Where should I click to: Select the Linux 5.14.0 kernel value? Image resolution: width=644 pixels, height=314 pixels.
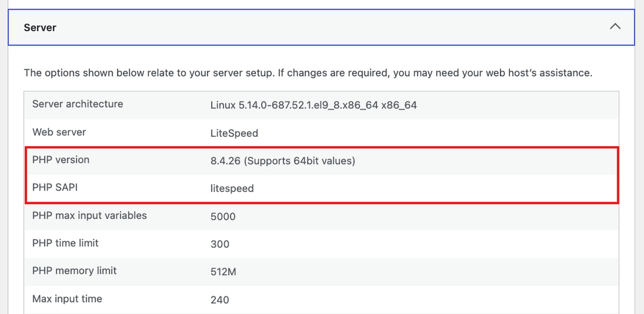(314, 105)
